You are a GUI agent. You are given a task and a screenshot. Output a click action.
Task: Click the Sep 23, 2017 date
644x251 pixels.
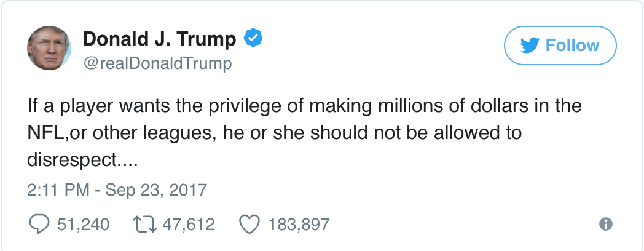(x=157, y=189)
